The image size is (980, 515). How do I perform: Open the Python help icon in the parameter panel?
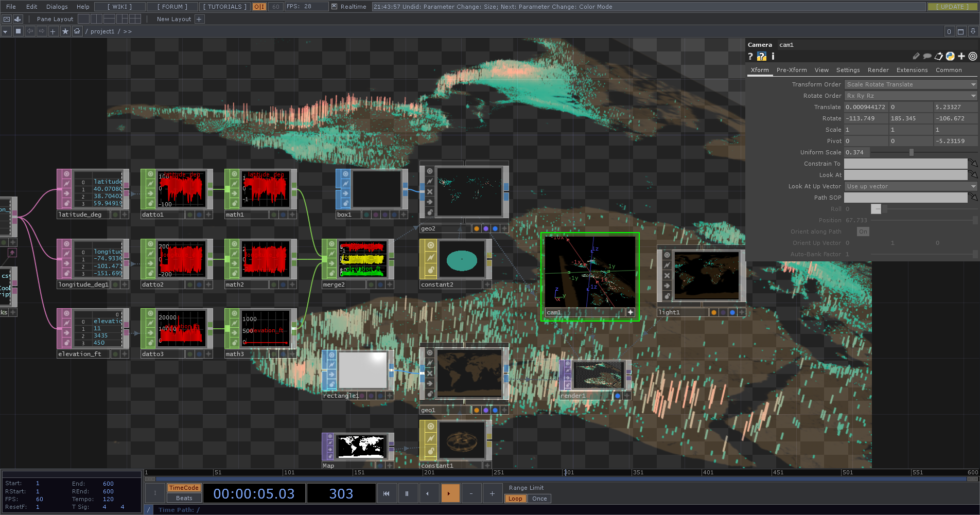coord(761,57)
